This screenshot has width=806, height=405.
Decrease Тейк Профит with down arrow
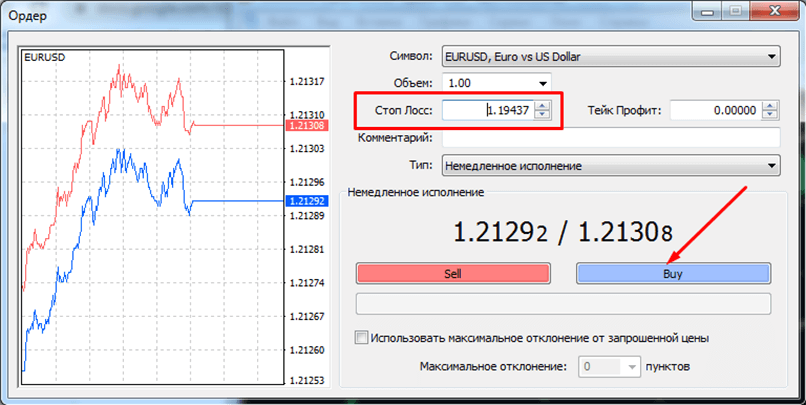click(x=770, y=115)
